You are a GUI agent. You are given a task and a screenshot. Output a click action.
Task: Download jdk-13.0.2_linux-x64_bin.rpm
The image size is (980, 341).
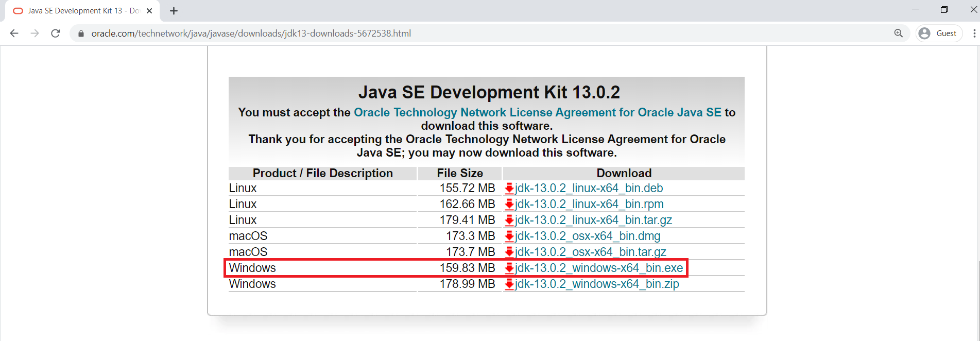589,204
